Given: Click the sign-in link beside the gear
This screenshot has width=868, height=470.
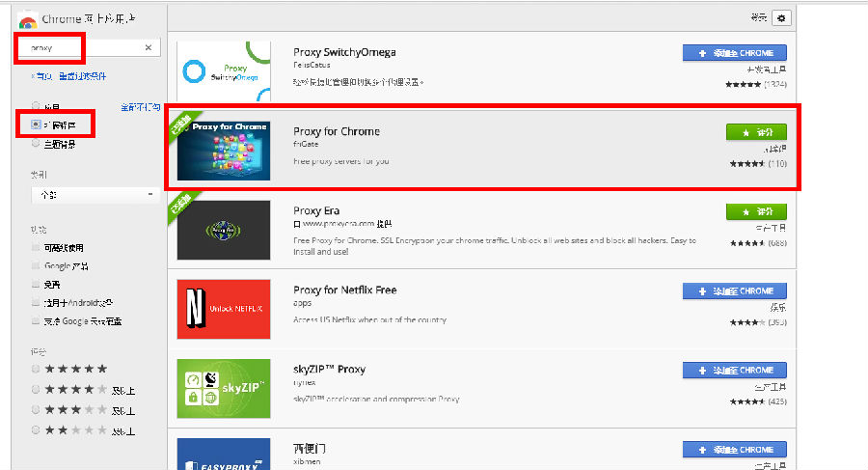Looking at the screenshot, I should (x=758, y=17).
